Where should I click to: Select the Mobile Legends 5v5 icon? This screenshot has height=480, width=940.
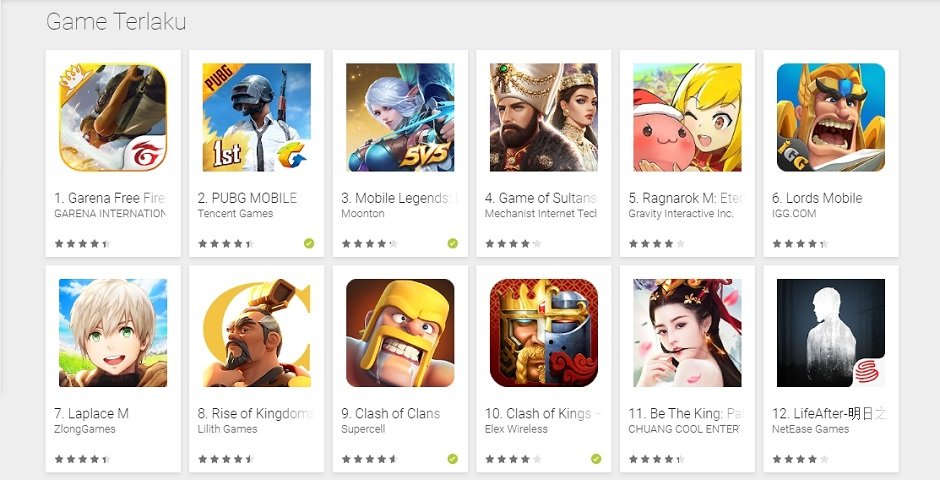point(400,117)
